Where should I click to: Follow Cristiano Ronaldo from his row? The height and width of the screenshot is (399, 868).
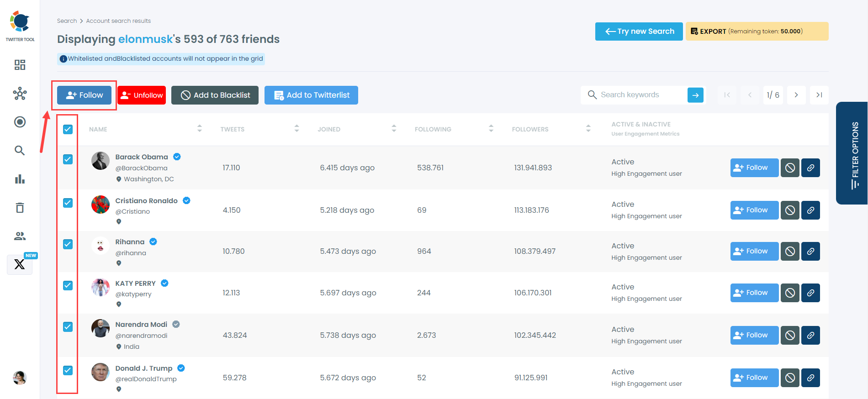(x=754, y=210)
